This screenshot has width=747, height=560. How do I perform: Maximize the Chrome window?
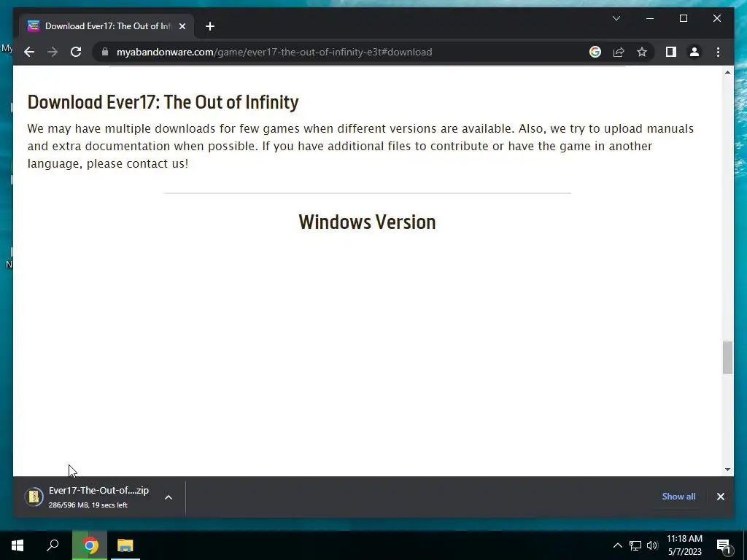[683, 18]
